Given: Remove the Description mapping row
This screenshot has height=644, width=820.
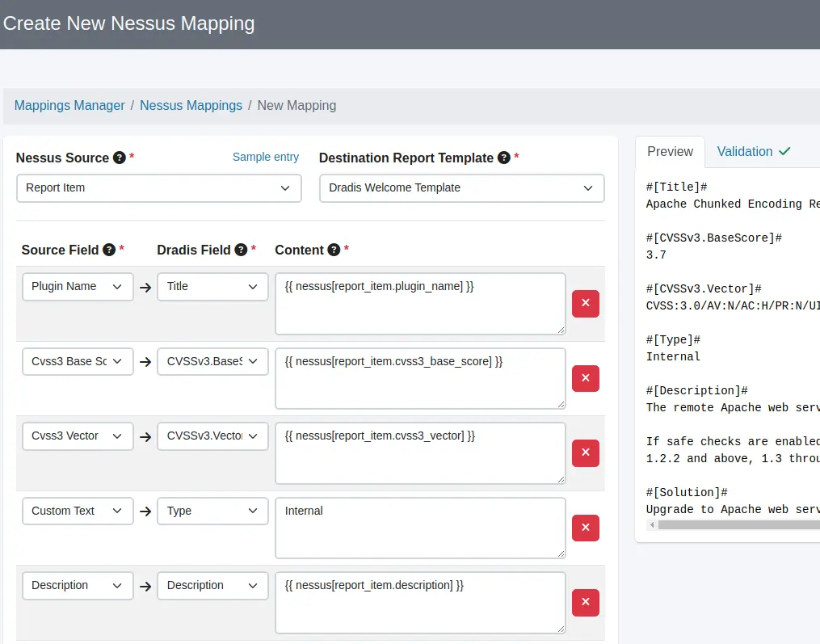Looking at the screenshot, I should 585,602.
